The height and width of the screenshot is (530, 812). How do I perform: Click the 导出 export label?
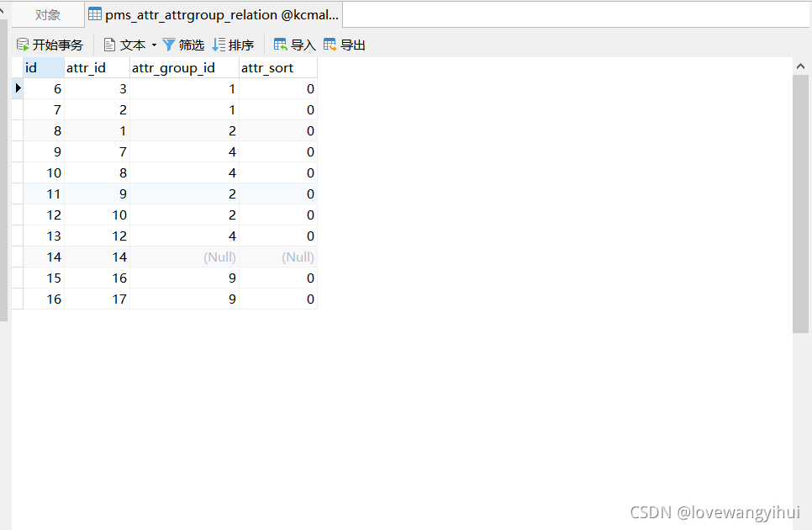coord(353,45)
